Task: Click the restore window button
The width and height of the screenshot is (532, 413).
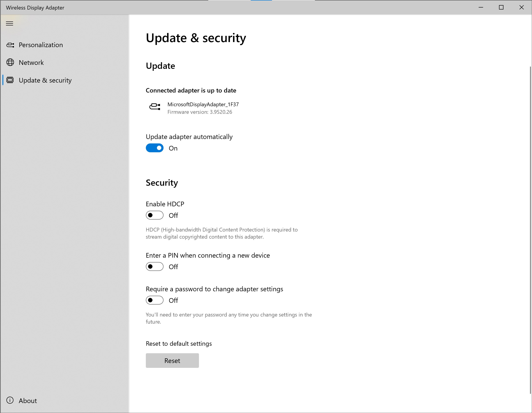Action: pyautogui.click(x=501, y=7)
